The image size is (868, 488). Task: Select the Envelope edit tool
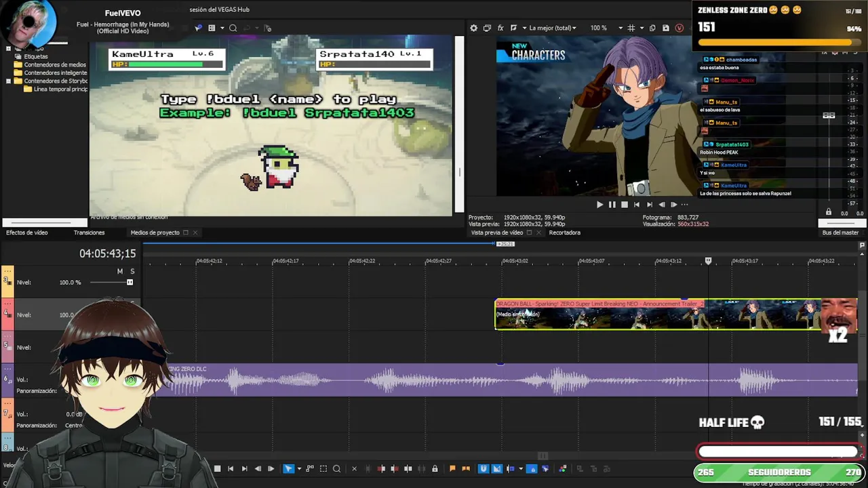310,468
